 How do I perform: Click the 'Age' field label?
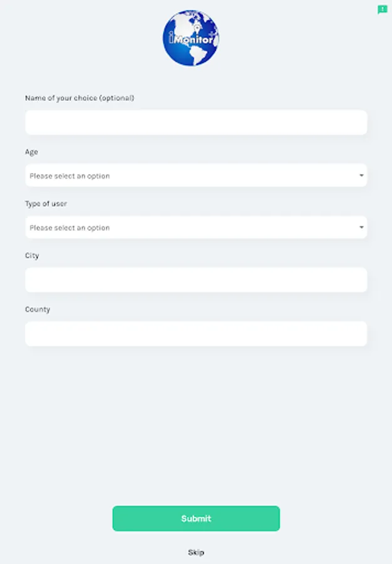[x=31, y=152]
